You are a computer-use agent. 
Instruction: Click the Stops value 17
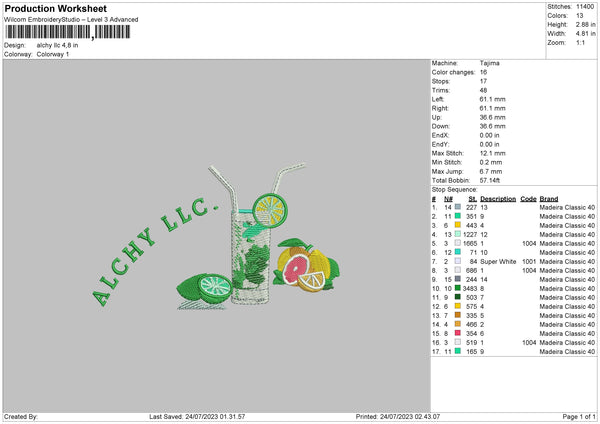tap(483, 81)
